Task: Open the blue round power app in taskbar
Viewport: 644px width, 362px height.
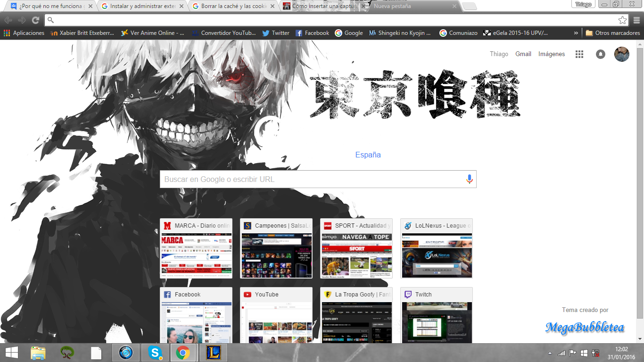Action: (125, 353)
